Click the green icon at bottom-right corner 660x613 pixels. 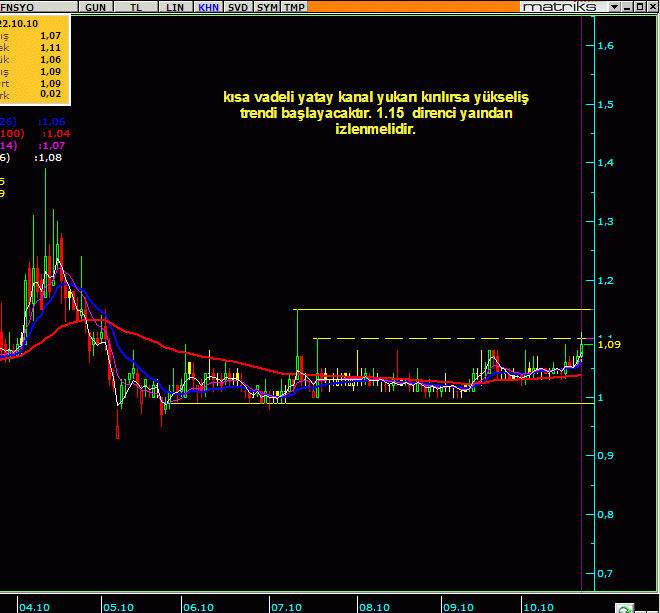point(623,607)
